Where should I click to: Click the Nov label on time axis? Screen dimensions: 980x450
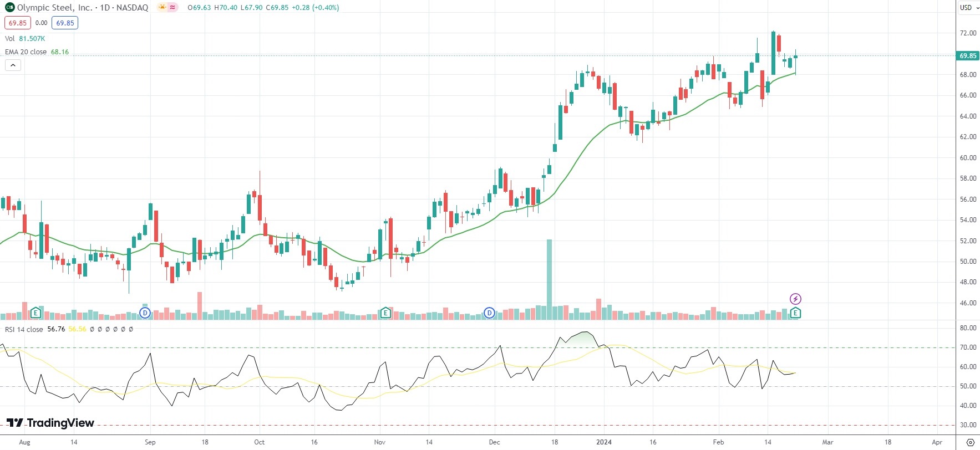coord(379,442)
